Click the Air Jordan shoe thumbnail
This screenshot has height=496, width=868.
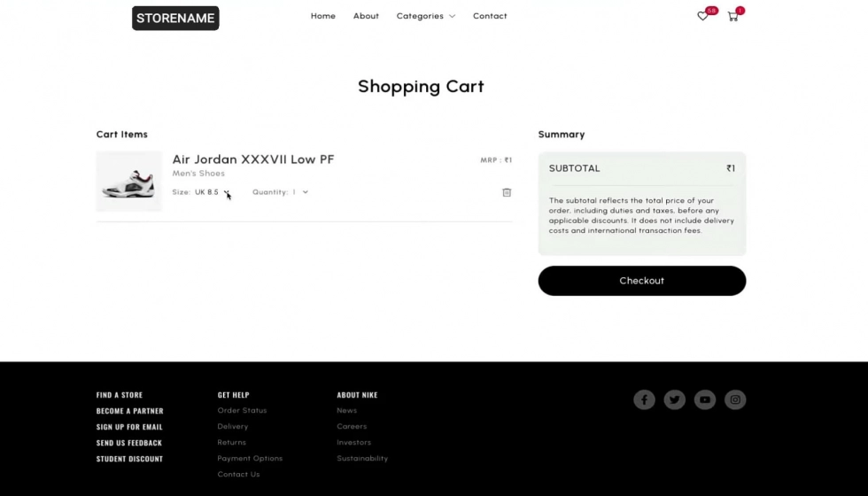[129, 182]
